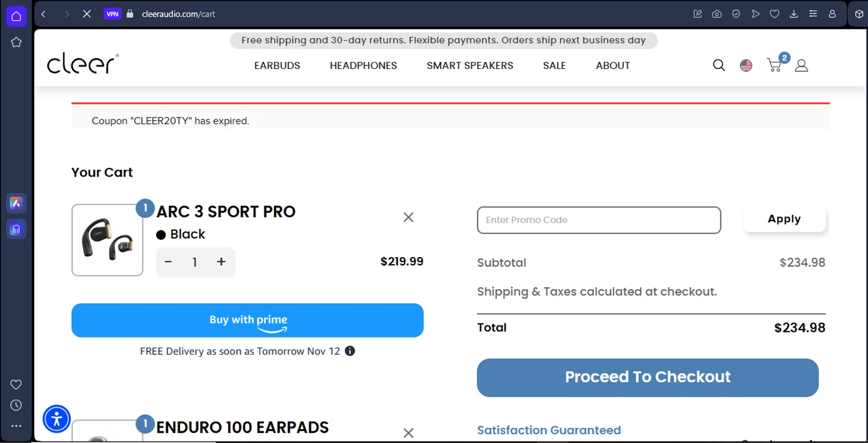This screenshot has width=868, height=443.
Task: Open the HEADPHONES menu
Action: [363, 65]
